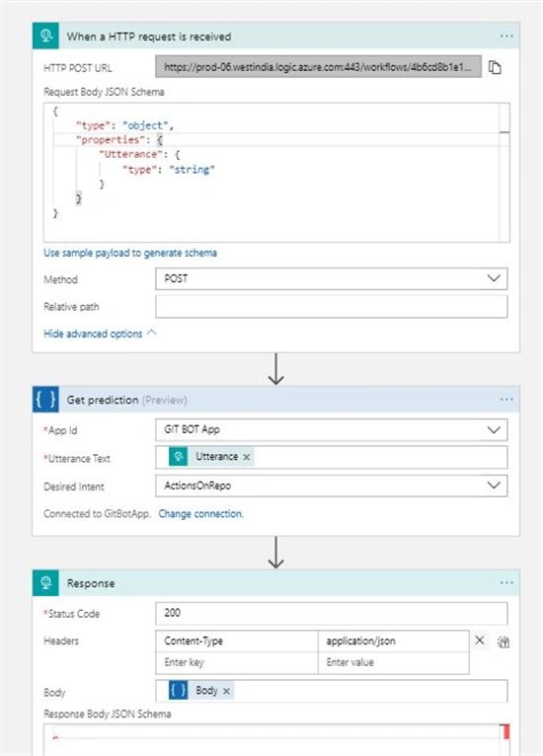The height and width of the screenshot is (756, 543).
Task: Open the HTTP request trigger ellipsis menu
Action: coord(506,37)
